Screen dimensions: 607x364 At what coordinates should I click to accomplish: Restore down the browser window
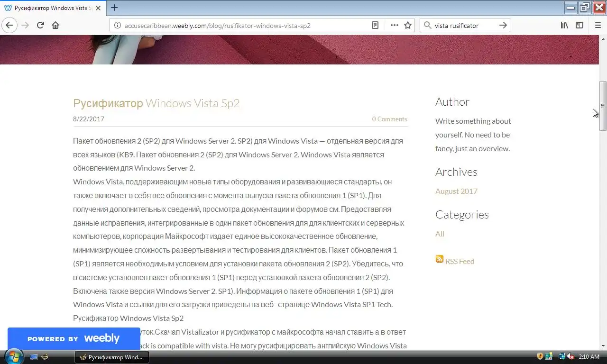585,7
